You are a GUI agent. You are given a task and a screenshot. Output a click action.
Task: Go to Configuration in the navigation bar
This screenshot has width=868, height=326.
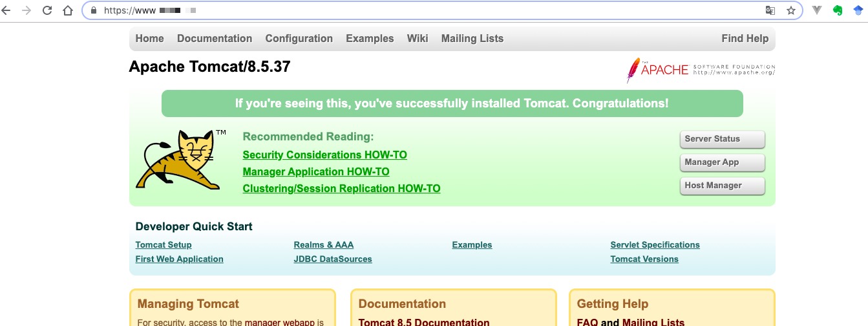click(x=299, y=39)
